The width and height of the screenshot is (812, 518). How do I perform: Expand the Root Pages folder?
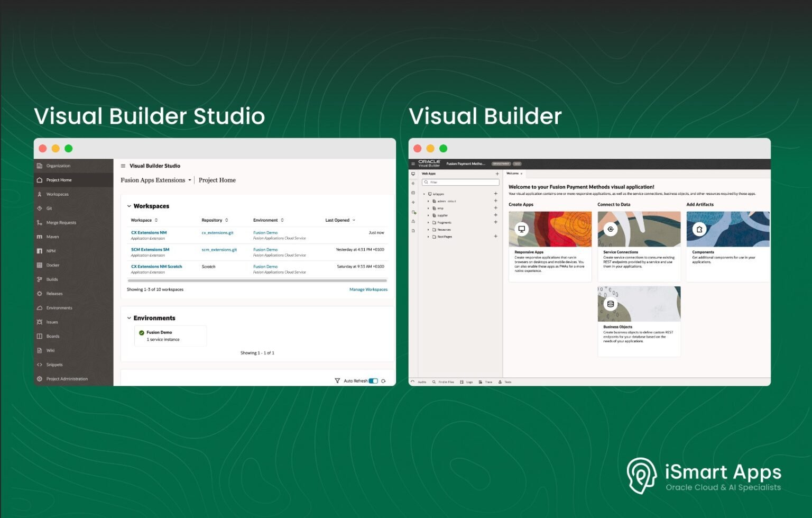pos(428,237)
